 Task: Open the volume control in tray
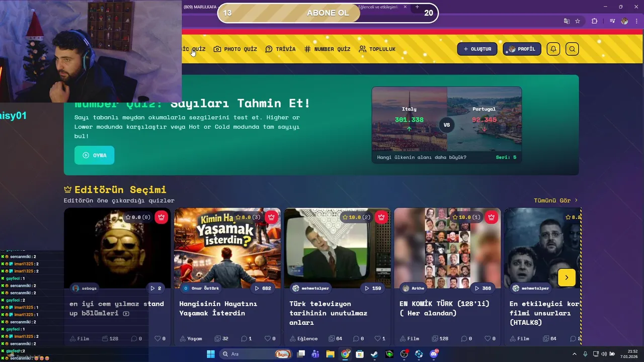pyautogui.click(x=604, y=354)
